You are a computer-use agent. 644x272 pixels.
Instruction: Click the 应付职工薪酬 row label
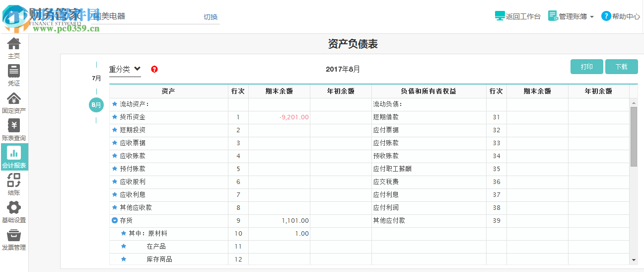pyautogui.click(x=392, y=169)
